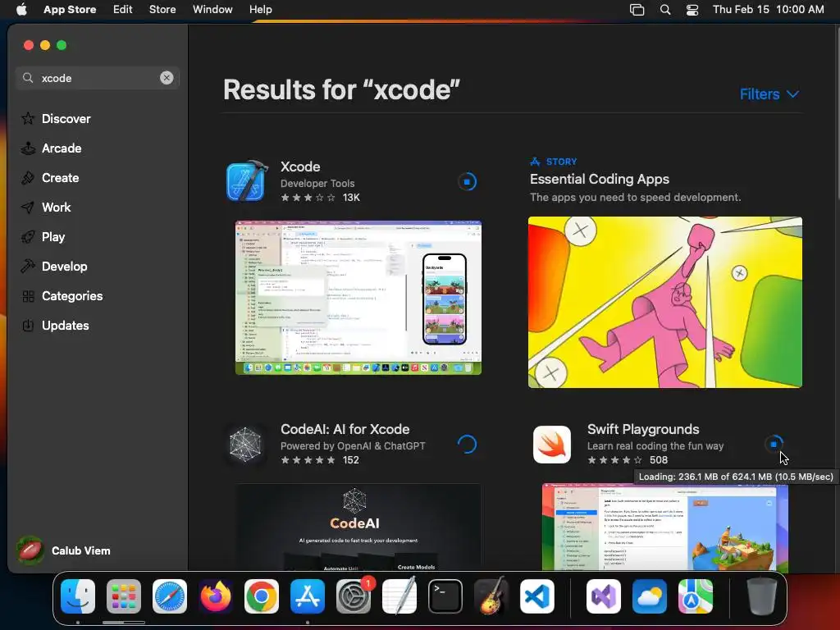This screenshot has width=840, height=630.
Task: Open the Weather app from the Dock
Action: [650, 596]
